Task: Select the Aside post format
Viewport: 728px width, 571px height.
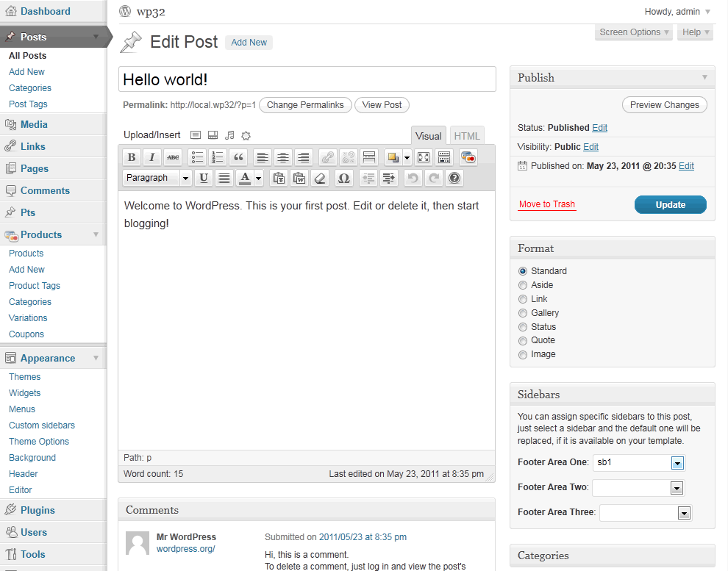Action: click(x=523, y=285)
